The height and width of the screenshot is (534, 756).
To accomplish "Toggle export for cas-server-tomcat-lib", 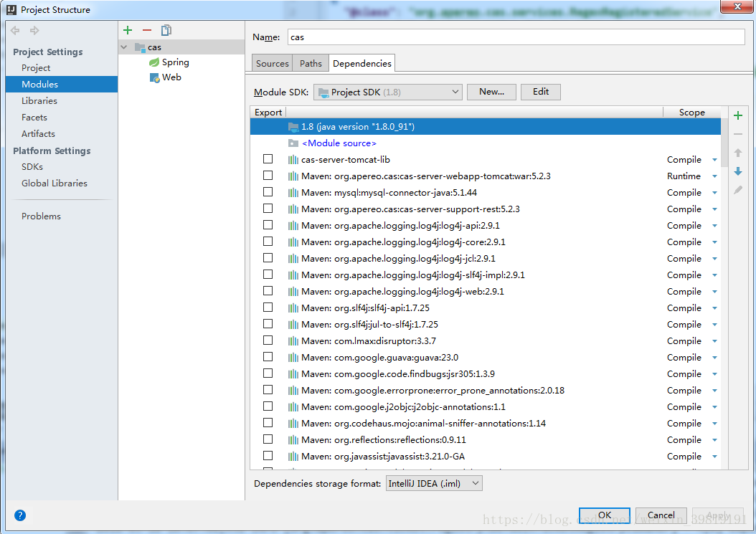I will click(268, 159).
